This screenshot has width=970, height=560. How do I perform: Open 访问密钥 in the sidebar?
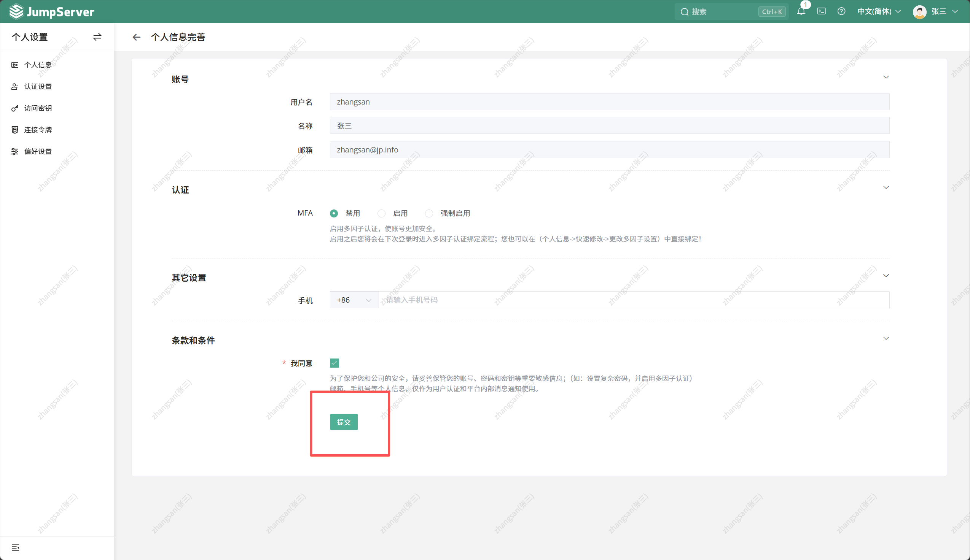[38, 108]
